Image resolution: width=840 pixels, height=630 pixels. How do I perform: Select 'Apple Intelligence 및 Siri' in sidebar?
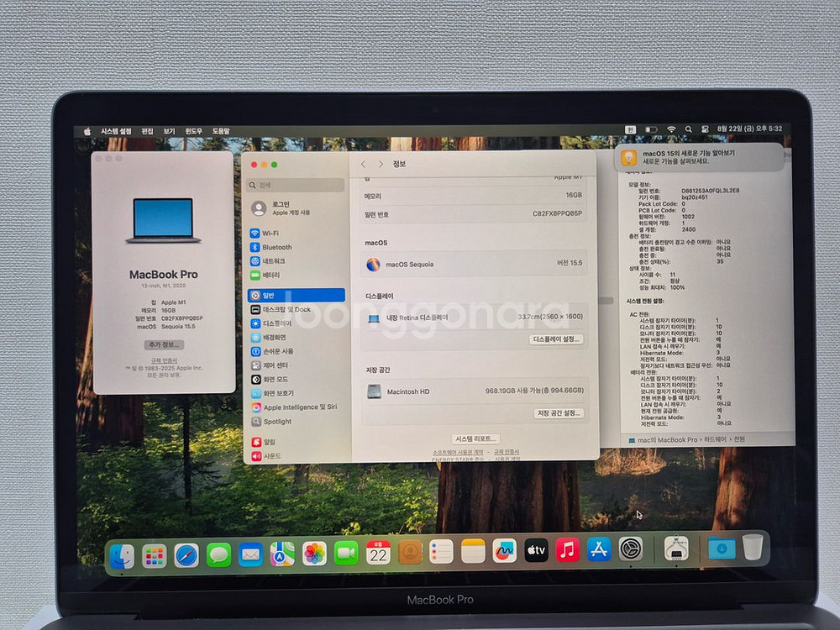click(x=296, y=407)
